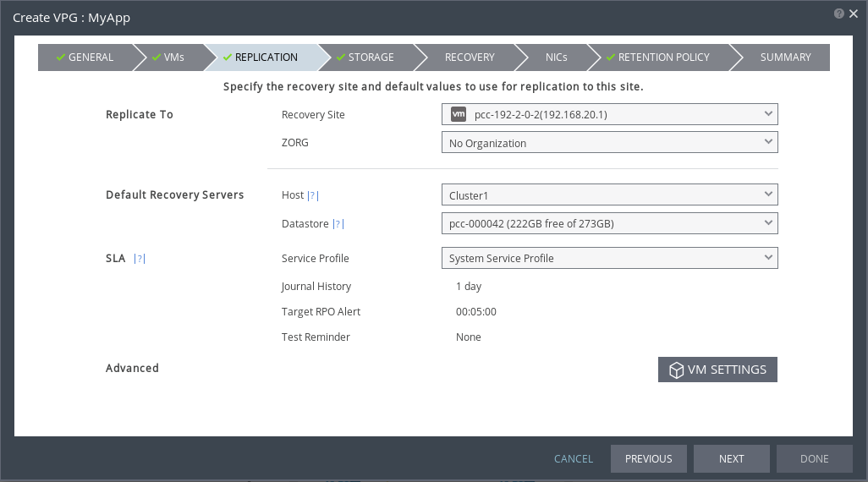Viewport: 868px width, 482px height.
Task: Expand the ZORG organization dropdown
Action: pos(609,143)
